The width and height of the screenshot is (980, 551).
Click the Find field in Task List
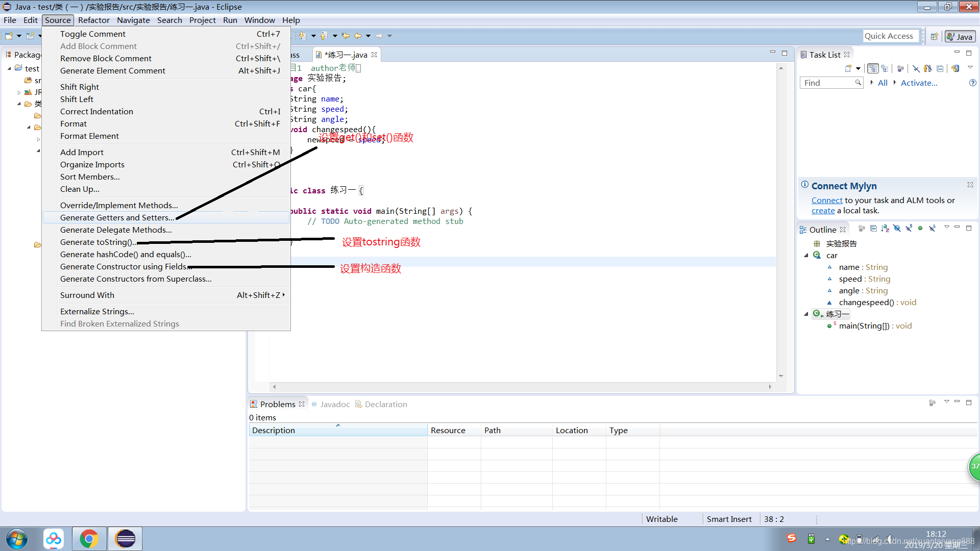tap(827, 83)
